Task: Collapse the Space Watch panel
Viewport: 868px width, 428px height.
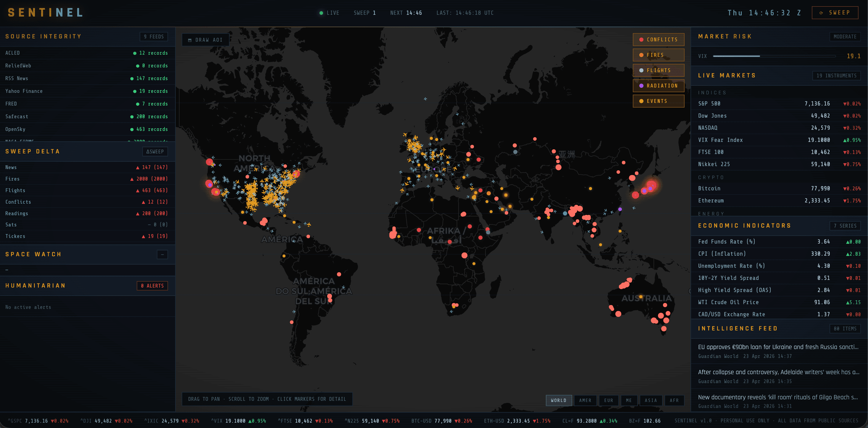Action: [162, 254]
